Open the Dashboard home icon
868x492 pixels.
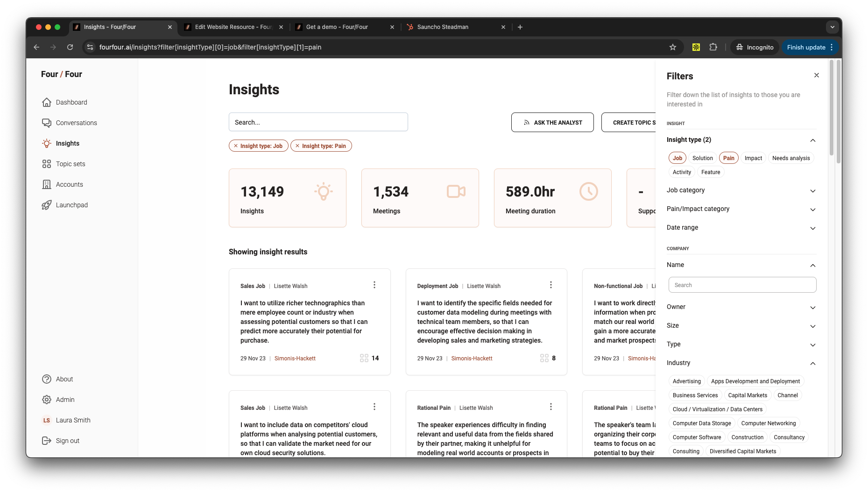point(47,102)
